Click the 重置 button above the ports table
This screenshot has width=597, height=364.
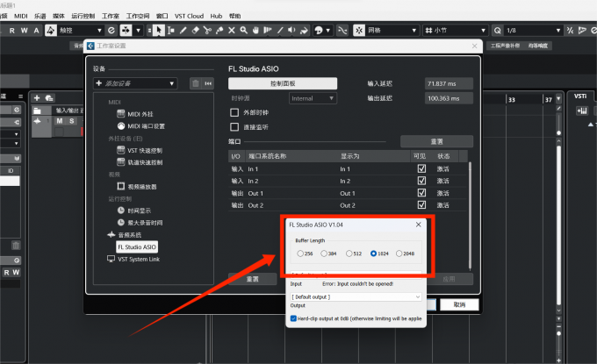click(436, 141)
